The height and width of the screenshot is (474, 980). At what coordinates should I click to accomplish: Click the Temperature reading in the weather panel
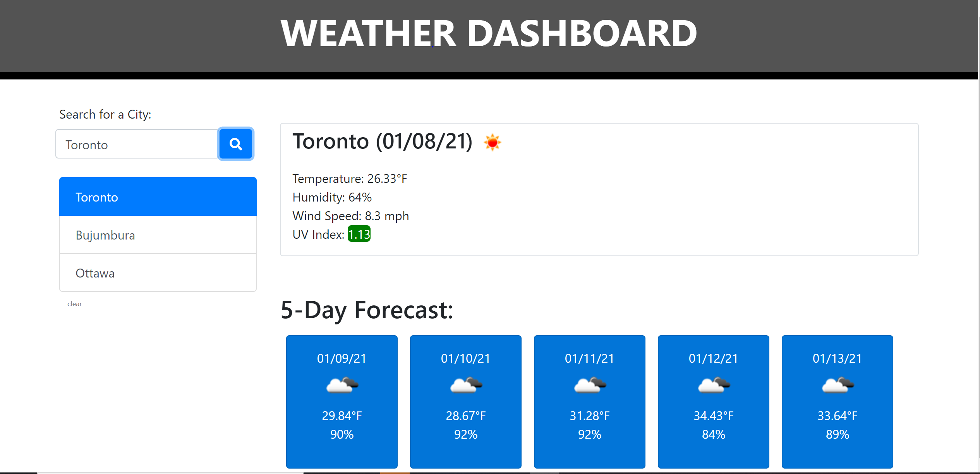(x=349, y=178)
